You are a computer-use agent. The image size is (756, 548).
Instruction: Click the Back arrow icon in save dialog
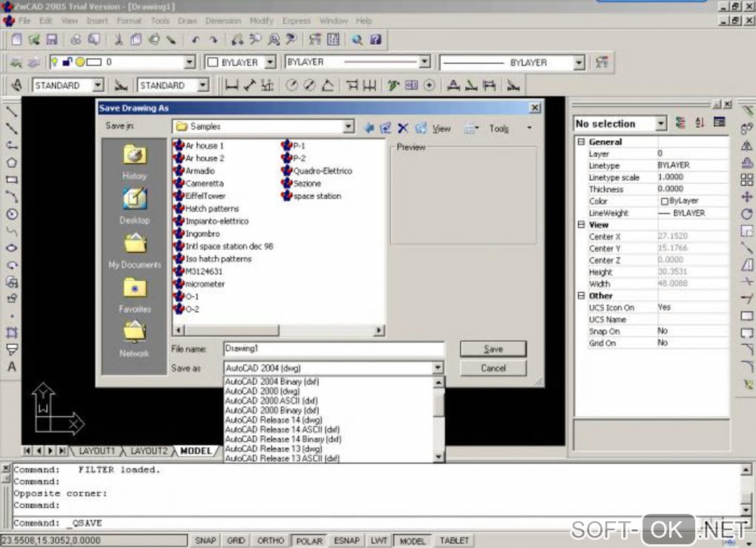pos(369,128)
